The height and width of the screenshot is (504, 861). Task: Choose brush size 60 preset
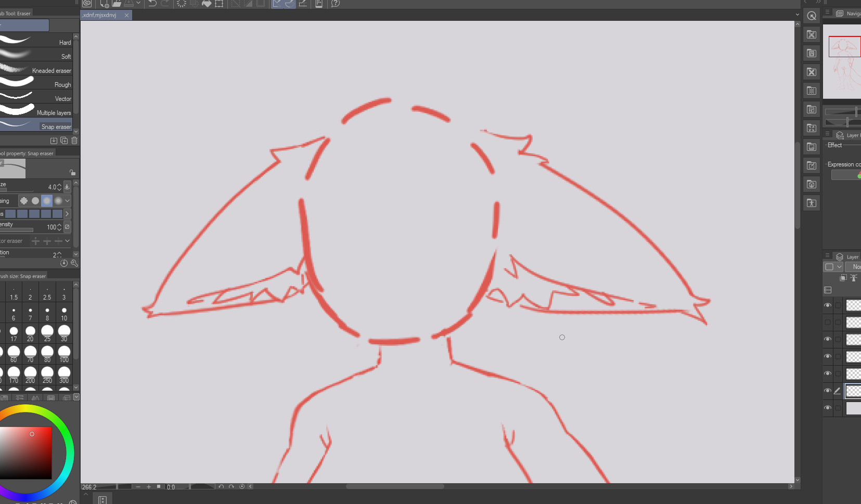click(14, 354)
